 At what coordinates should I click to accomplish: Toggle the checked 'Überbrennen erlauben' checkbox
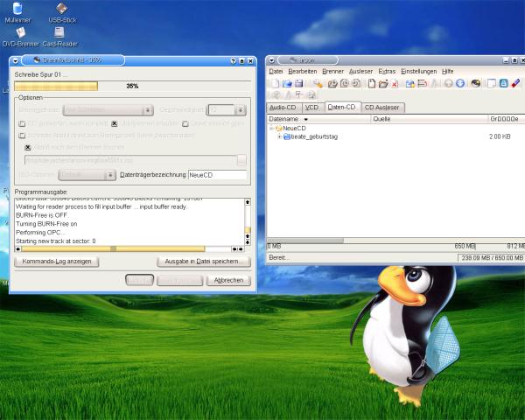click(115, 123)
